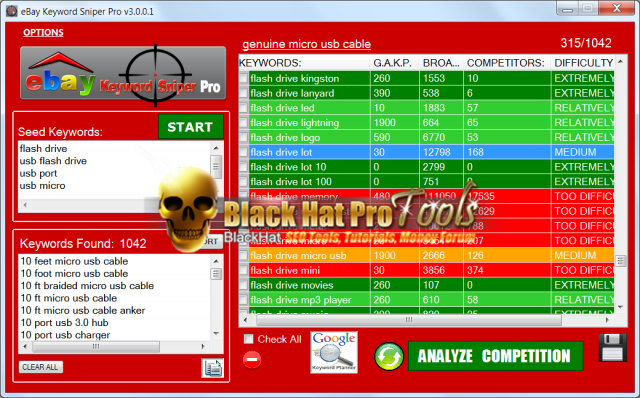
Task: Sort by BROA... column header
Action: 441,63
